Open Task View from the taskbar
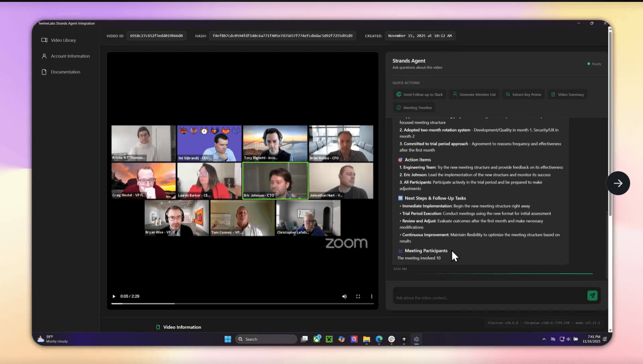The width and height of the screenshot is (643, 364). click(304, 339)
